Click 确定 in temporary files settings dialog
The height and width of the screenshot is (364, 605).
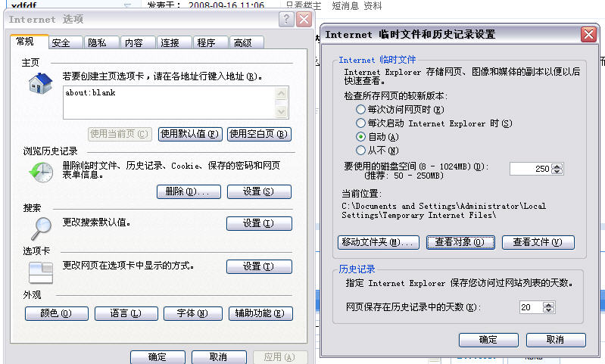coord(488,340)
